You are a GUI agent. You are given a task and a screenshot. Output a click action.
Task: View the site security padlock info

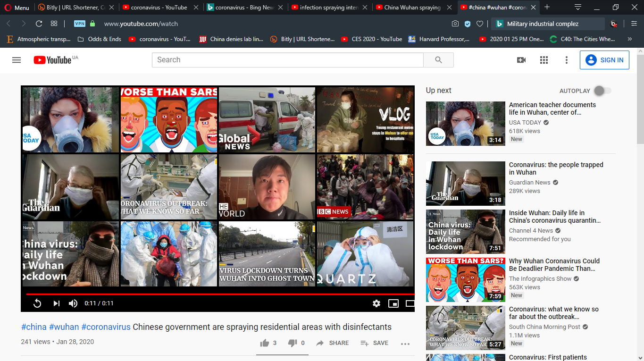coord(92,24)
